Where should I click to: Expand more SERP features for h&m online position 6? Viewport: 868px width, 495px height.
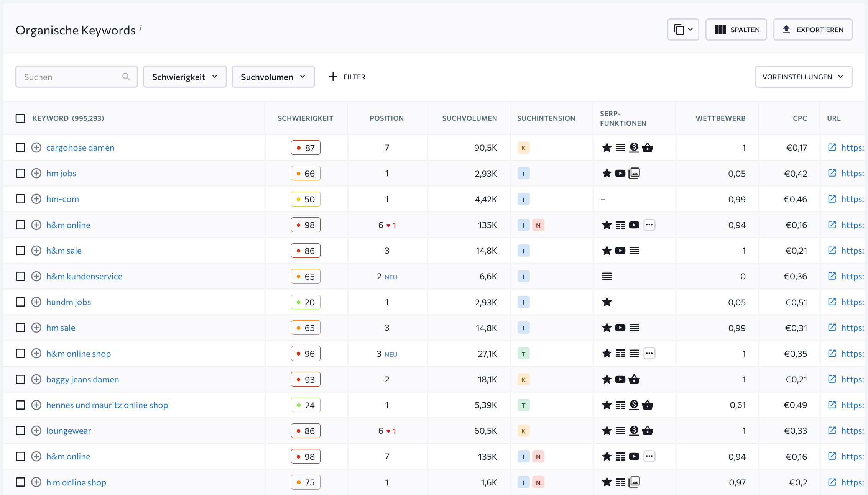click(x=649, y=225)
